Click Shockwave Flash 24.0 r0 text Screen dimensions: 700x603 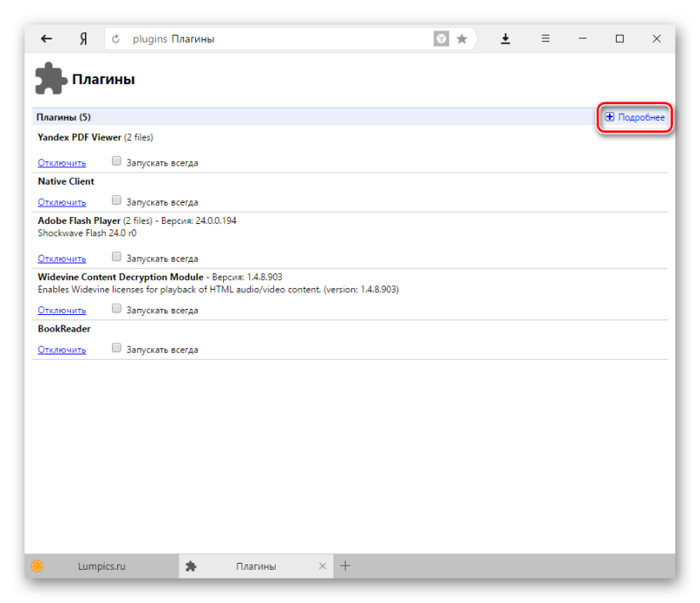(87, 233)
